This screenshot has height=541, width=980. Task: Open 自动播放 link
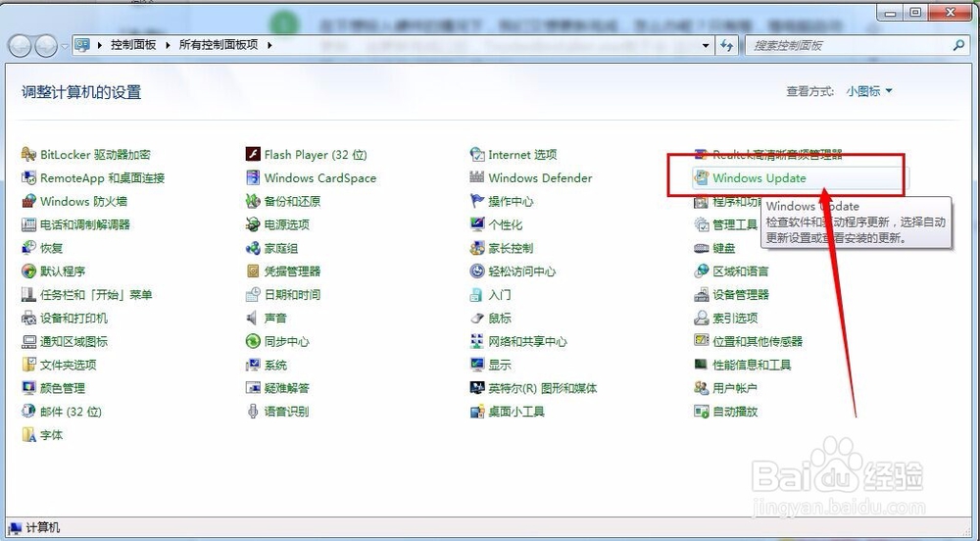[735, 412]
